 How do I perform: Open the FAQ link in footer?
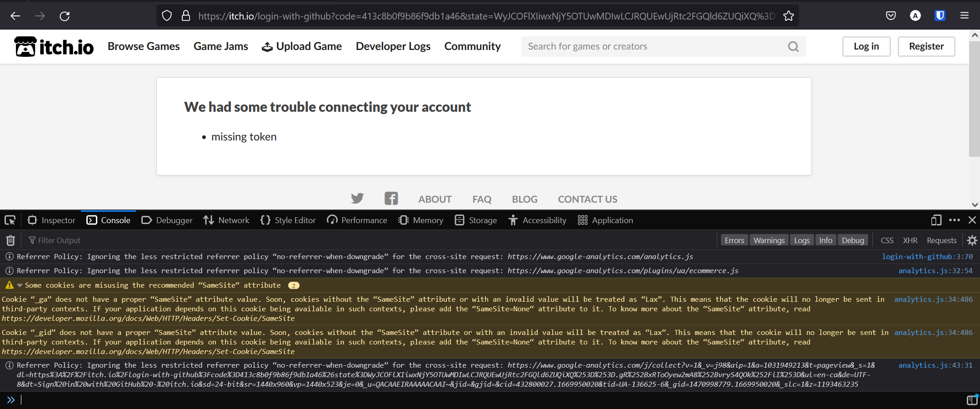pos(481,199)
